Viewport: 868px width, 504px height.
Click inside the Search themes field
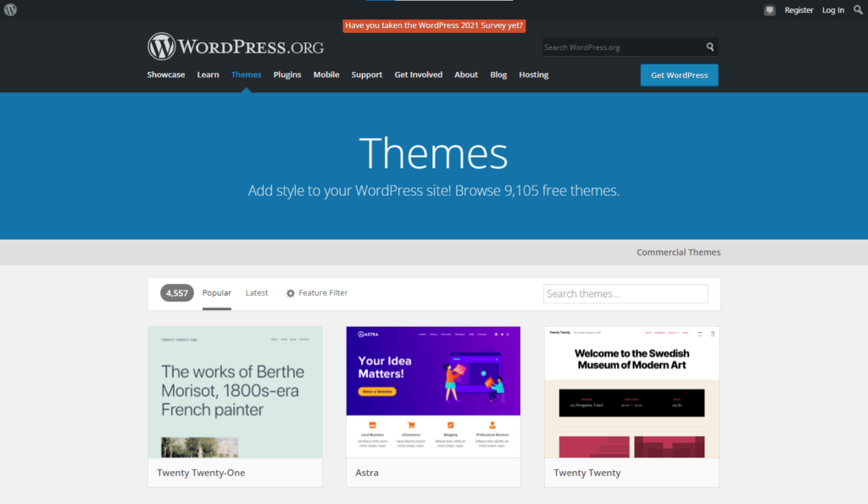[625, 293]
